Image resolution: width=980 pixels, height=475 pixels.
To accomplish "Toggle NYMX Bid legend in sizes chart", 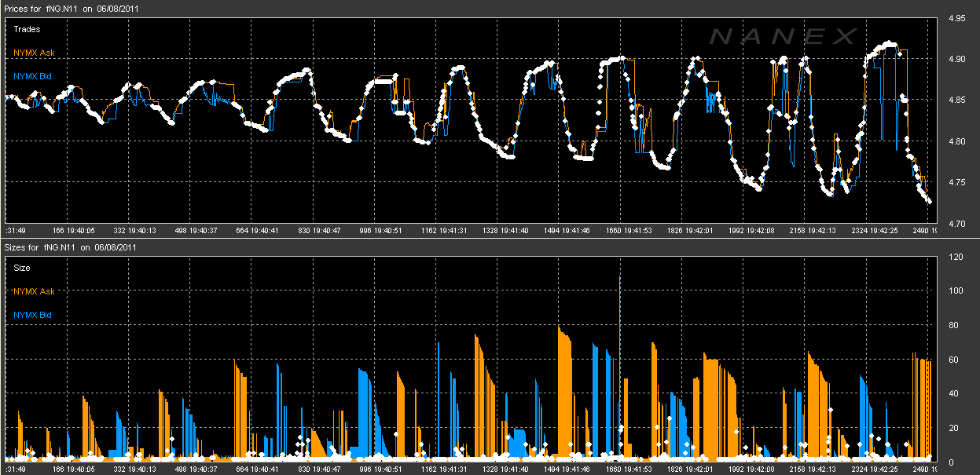I will click(x=33, y=315).
